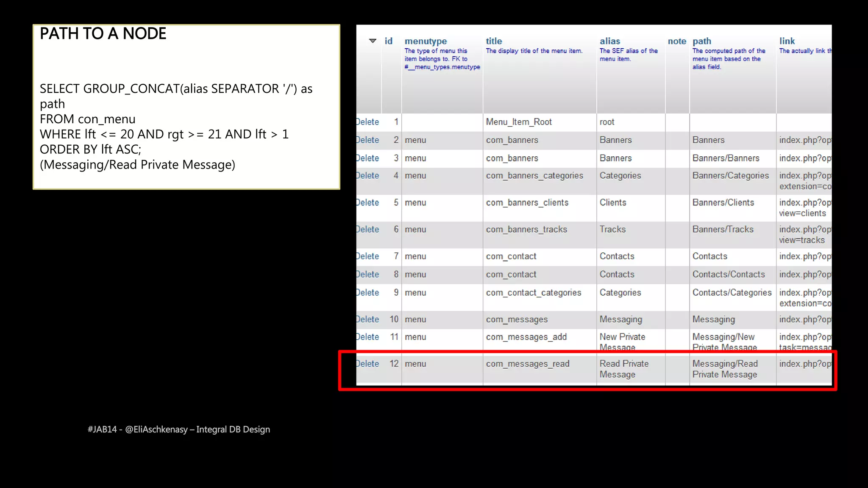Select the com_contact_categories title cell

(540, 297)
